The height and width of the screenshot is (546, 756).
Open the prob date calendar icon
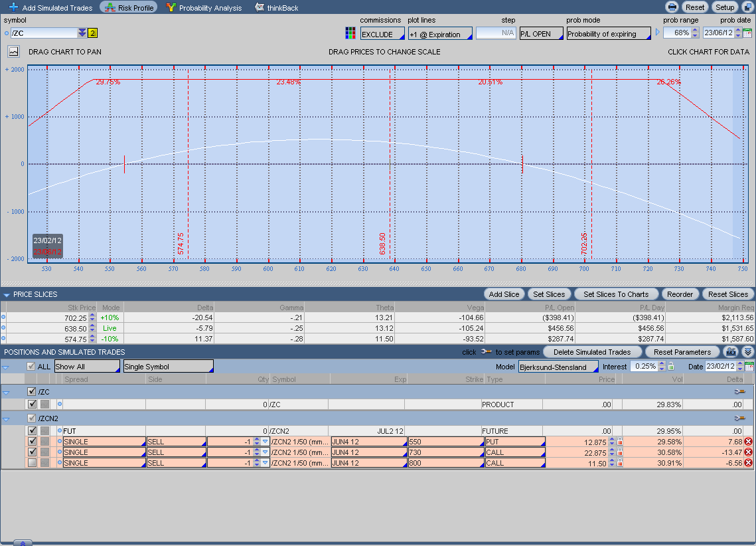point(747,33)
